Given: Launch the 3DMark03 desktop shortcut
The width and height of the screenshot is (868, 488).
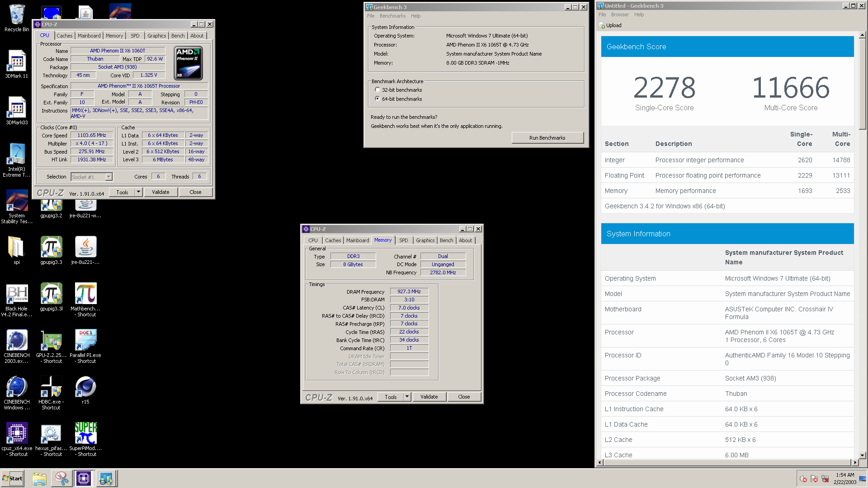Looking at the screenshot, I should (17, 111).
